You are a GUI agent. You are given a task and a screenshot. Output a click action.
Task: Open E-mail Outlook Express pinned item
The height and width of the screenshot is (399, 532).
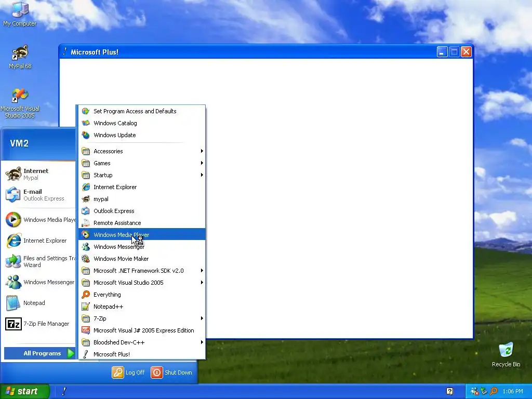pyautogui.click(x=39, y=195)
